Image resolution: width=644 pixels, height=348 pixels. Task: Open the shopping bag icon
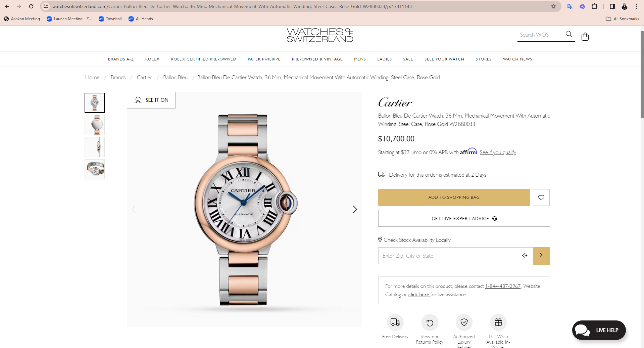tap(585, 36)
